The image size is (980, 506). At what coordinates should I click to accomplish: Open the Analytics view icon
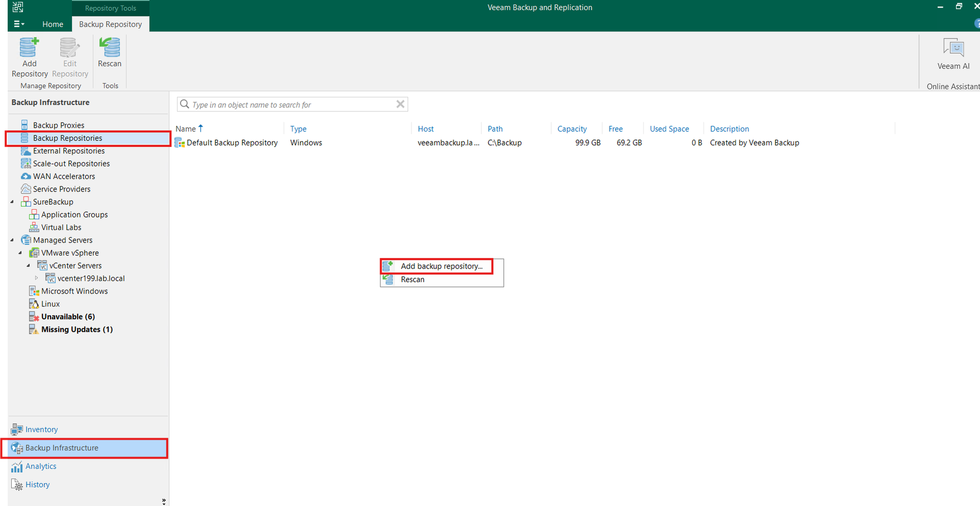pos(17,467)
